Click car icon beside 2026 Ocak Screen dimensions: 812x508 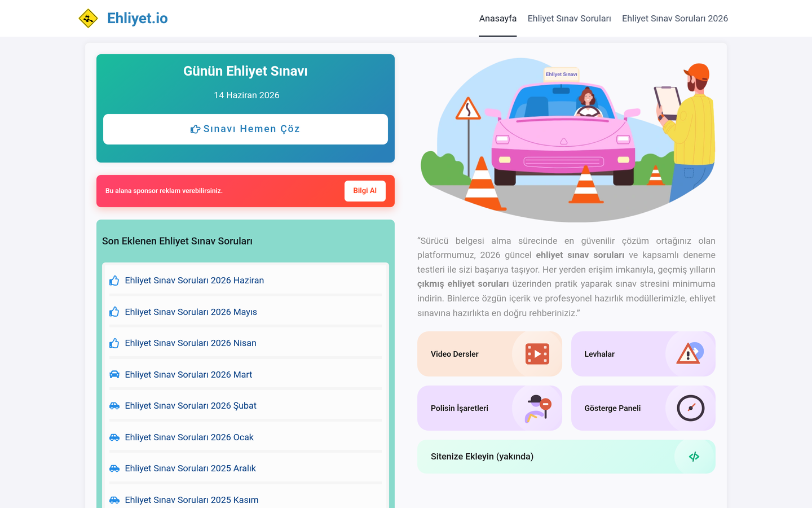pyautogui.click(x=114, y=437)
